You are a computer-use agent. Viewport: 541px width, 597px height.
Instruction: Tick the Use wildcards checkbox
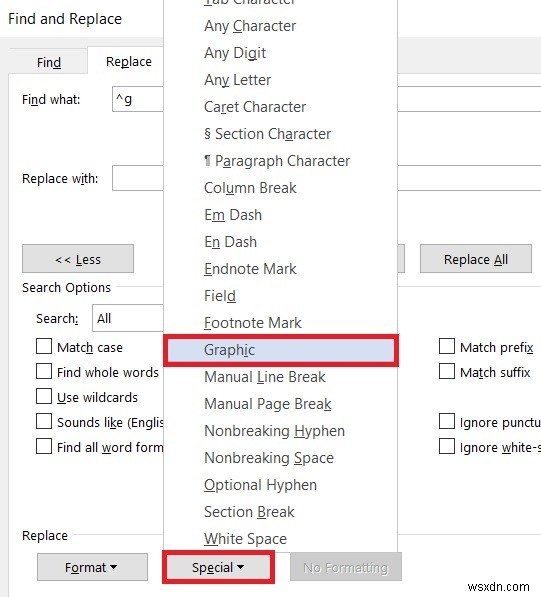click(x=44, y=396)
